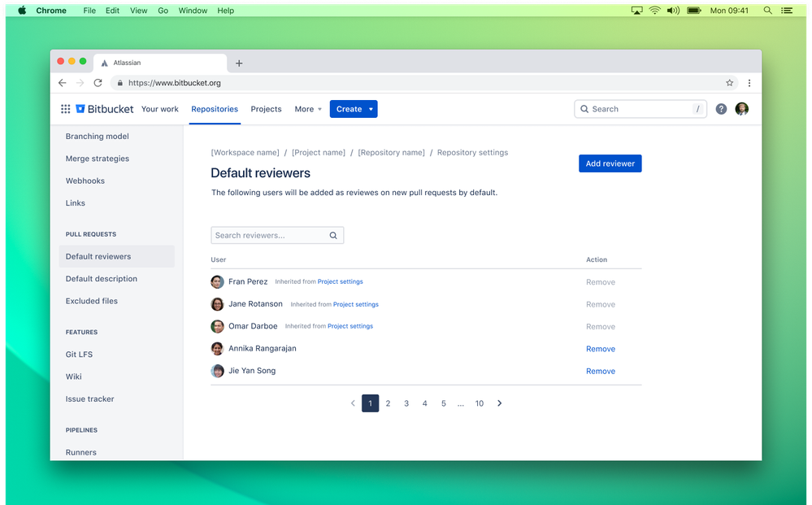Go to page 2

(388, 403)
